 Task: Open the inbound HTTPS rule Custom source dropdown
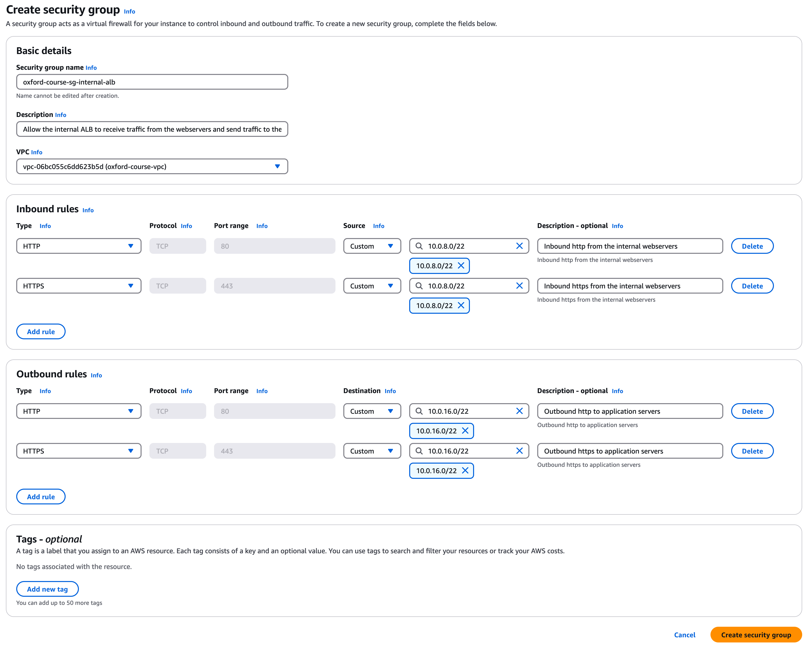point(372,286)
